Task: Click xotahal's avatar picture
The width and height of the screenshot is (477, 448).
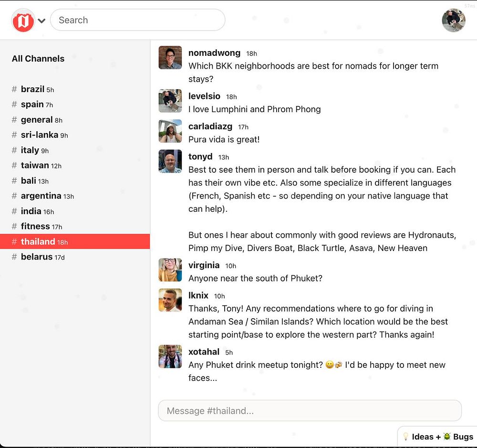Action: pyautogui.click(x=170, y=356)
